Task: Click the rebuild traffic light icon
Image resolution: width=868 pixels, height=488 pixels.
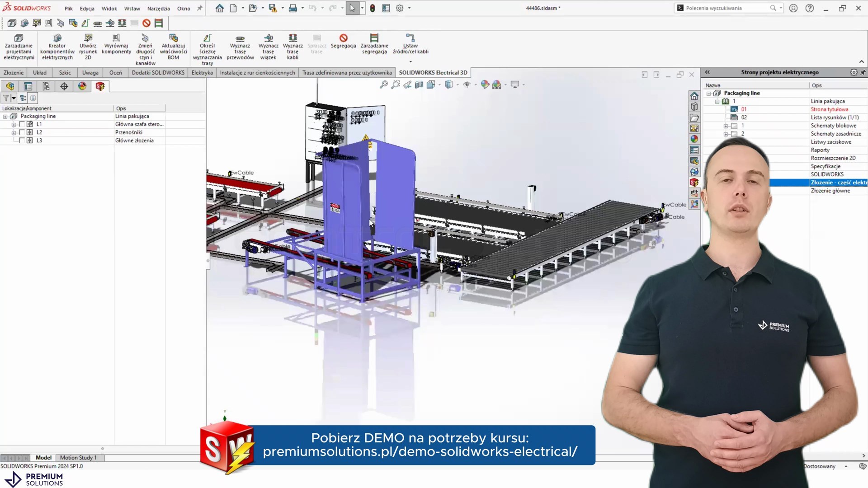Action: click(x=373, y=8)
